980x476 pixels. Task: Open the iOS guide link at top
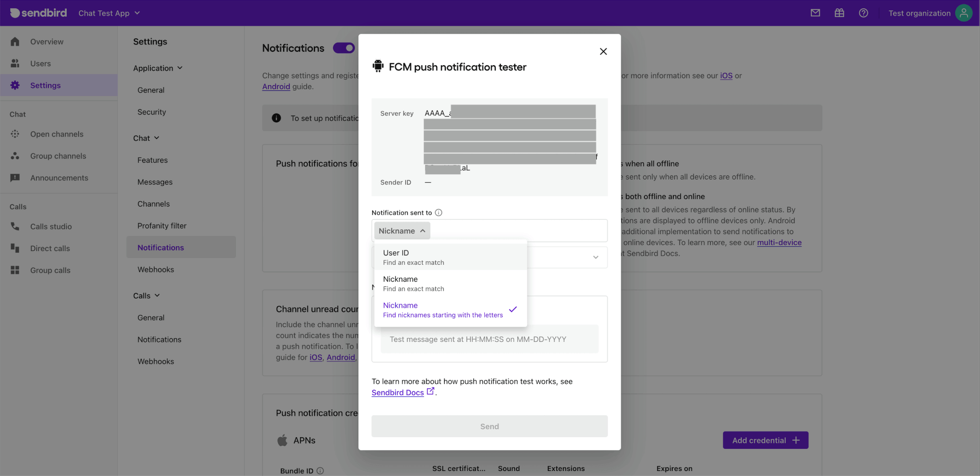coord(726,76)
